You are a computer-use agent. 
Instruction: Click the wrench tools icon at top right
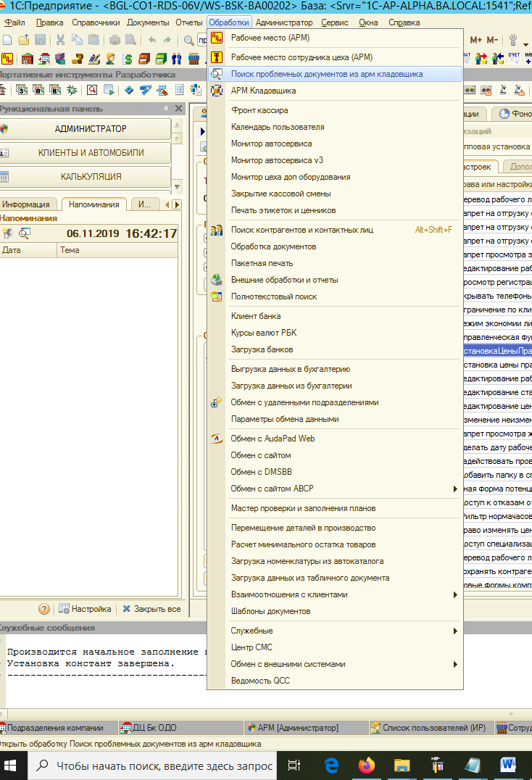(514, 40)
